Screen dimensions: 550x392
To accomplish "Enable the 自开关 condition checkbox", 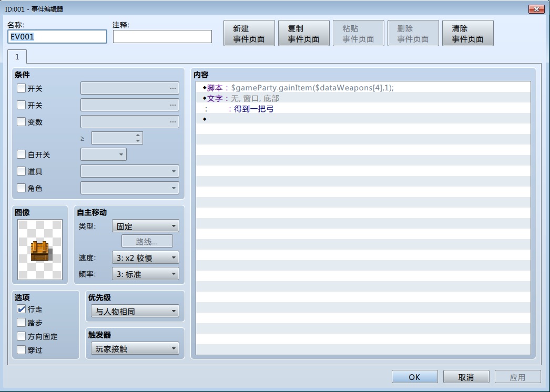I will (22, 154).
